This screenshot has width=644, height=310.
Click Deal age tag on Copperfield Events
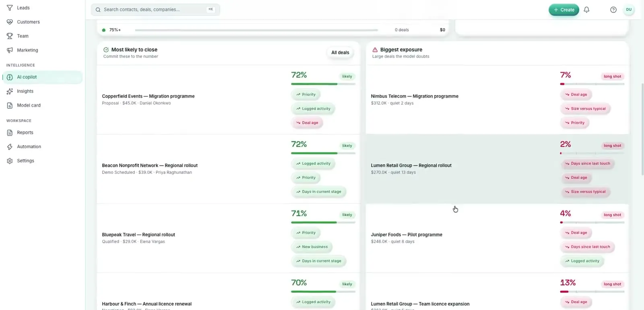point(307,123)
